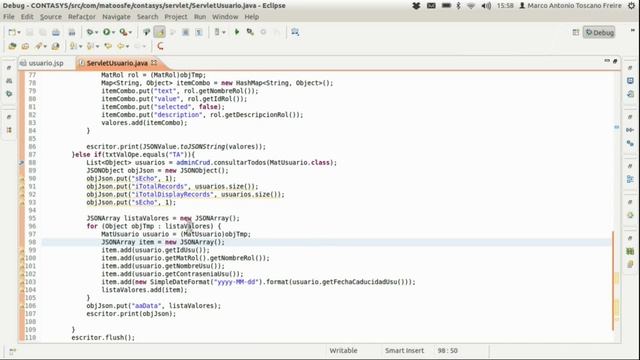The image size is (640, 360).
Task: Click 'listaValores.add(item);' code line
Action: click(x=144, y=290)
